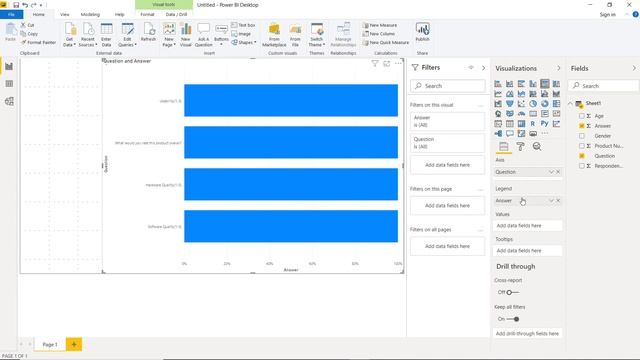Toggle Cross-report drill through switch
This screenshot has height=360, width=640.
point(513,292)
